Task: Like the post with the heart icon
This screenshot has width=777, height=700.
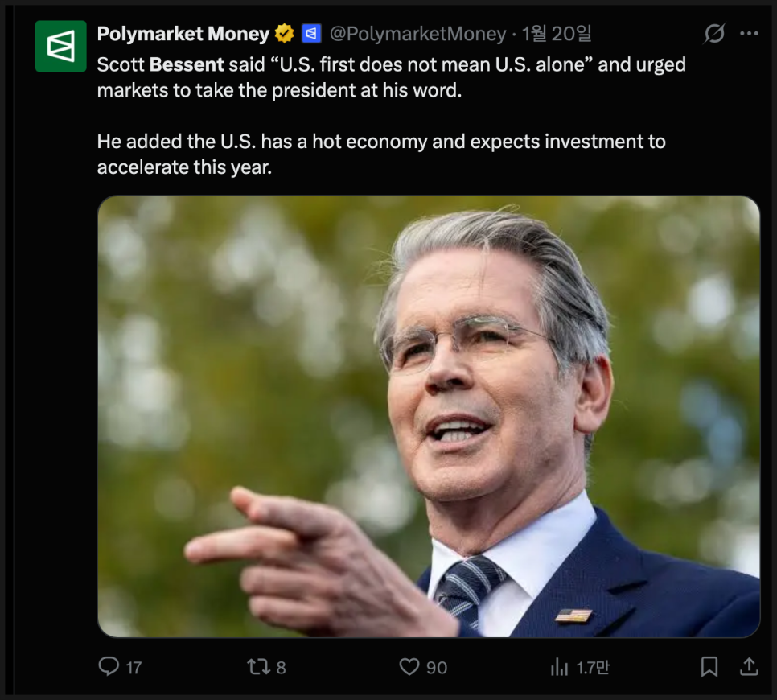Action: coord(409,666)
